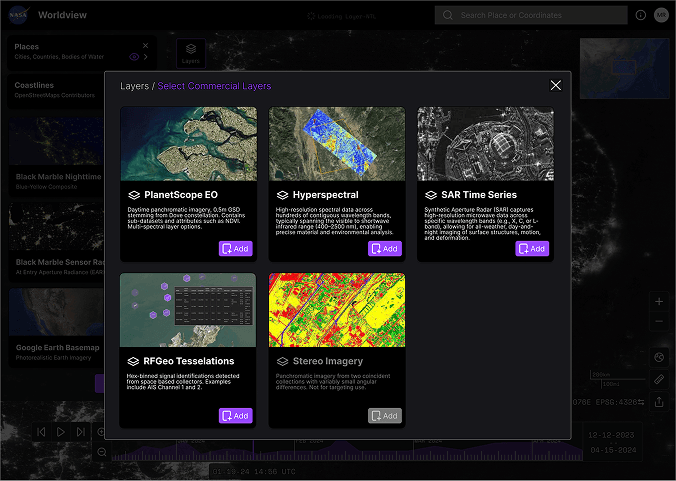Step back to previous frame in timeline
The height and width of the screenshot is (481, 676).
[x=41, y=432]
